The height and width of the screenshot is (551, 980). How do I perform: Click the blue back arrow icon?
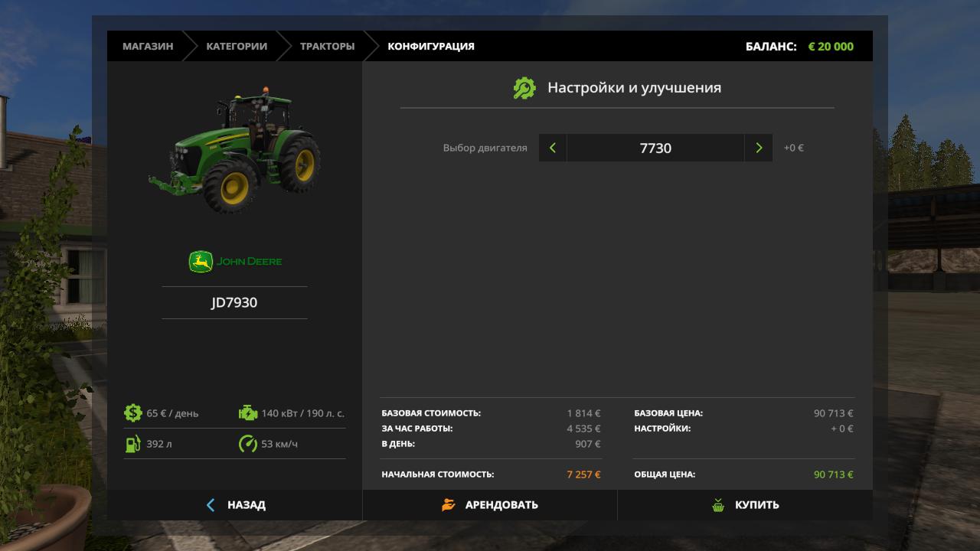click(x=211, y=505)
